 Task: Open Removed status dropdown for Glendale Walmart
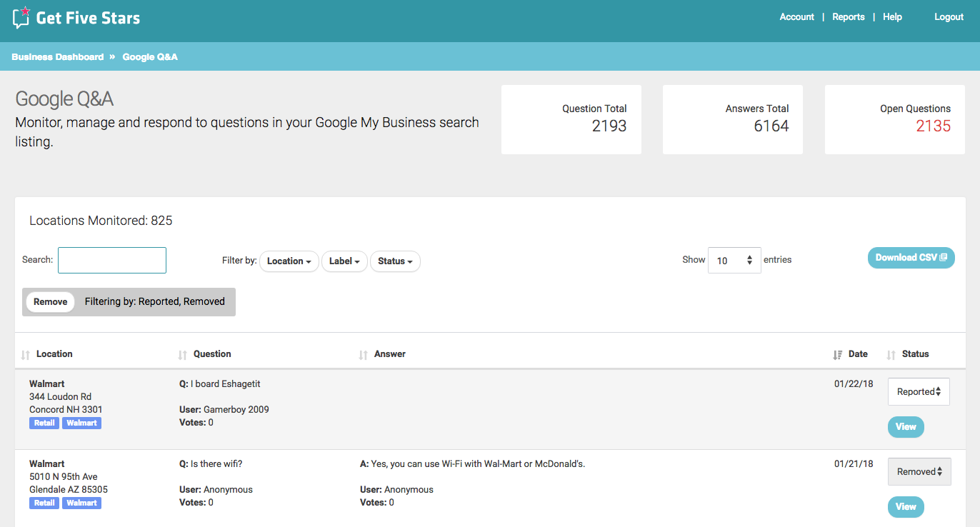pos(919,472)
